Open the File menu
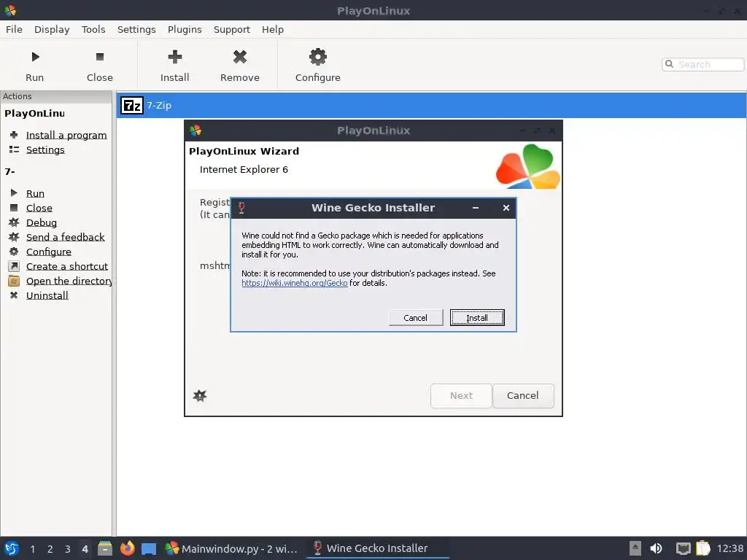The height and width of the screenshot is (560, 747). (14, 29)
